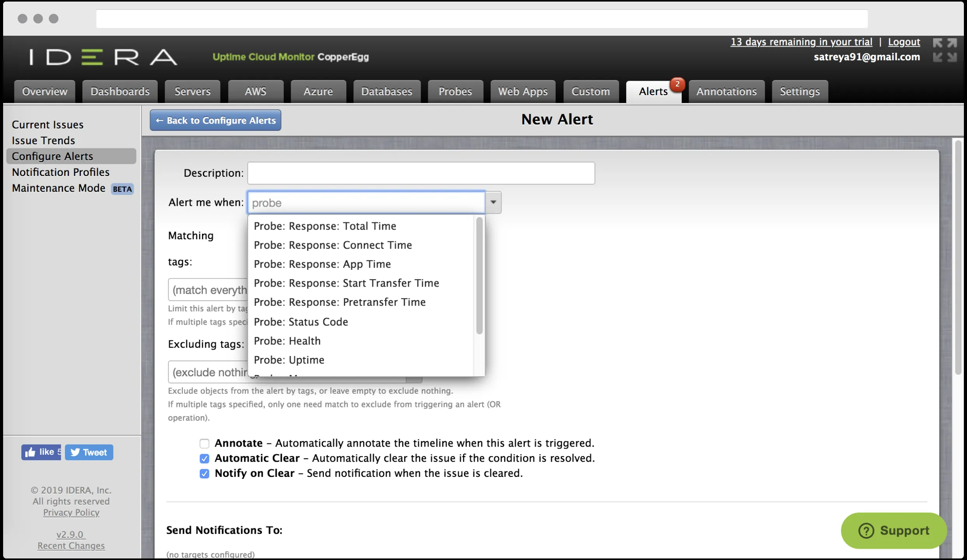Image resolution: width=967 pixels, height=560 pixels.
Task: Click the BETA badge next to Maintenance Mode
Action: [122, 189]
